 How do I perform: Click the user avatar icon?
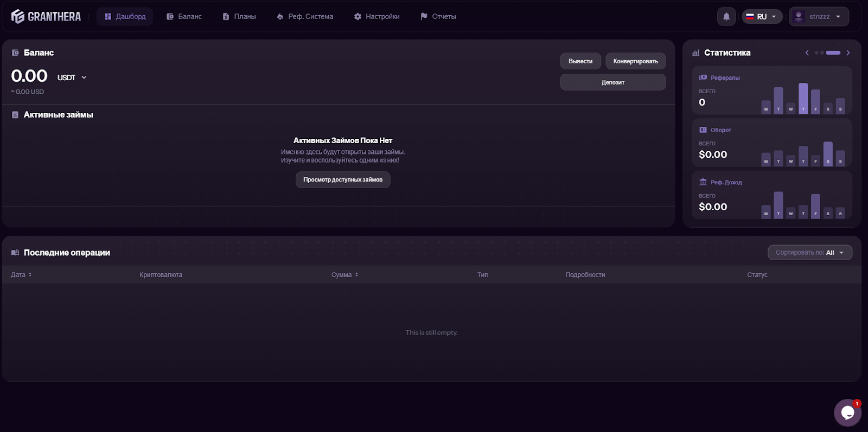tap(799, 17)
